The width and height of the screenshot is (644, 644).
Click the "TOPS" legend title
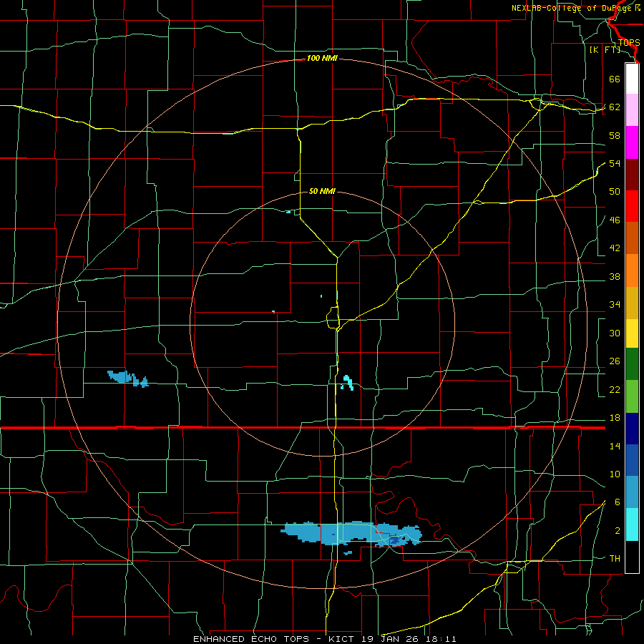coord(629,43)
